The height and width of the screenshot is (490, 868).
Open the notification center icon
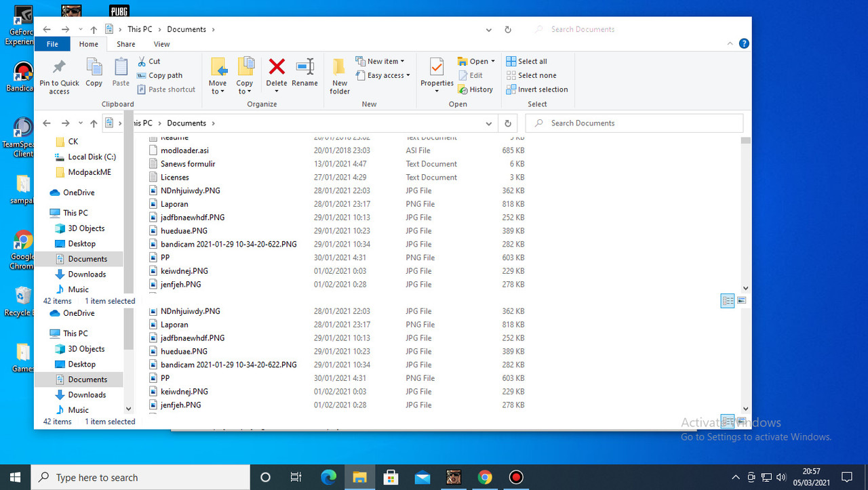tap(846, 477)
